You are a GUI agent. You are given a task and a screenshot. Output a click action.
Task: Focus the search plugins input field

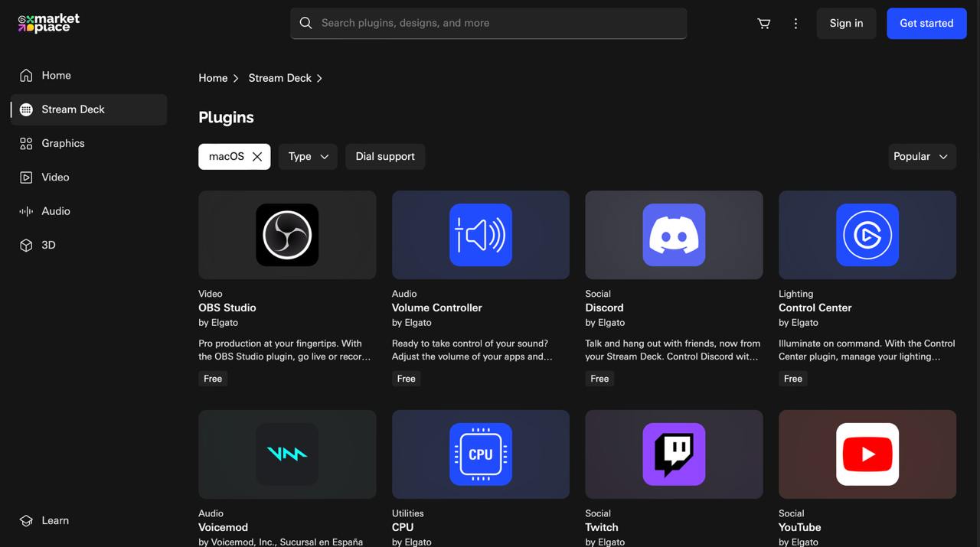[488, 23]
